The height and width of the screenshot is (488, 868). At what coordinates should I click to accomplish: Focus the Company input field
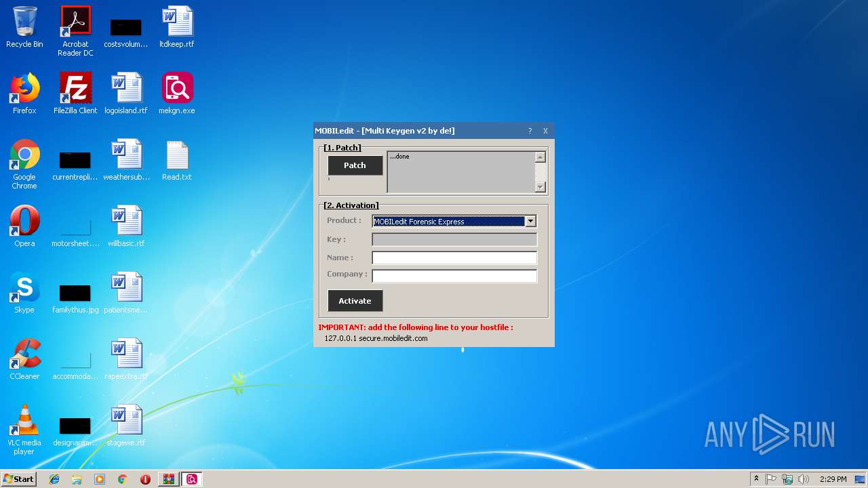[454, 276]
